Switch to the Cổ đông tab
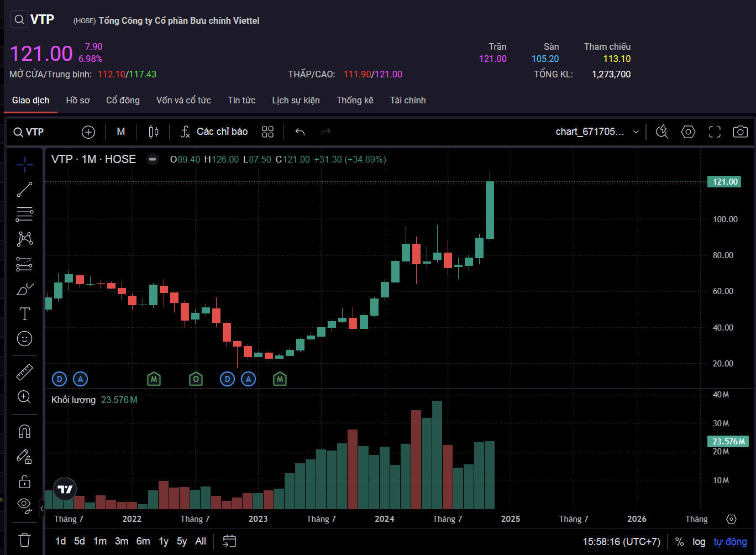The width and height of the screenshot is (756, 555). point(123,100)
